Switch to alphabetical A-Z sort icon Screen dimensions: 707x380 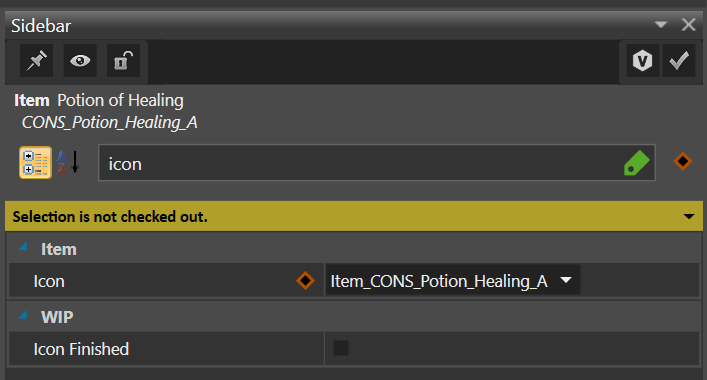pyautogui.click(x=68, y=162)
